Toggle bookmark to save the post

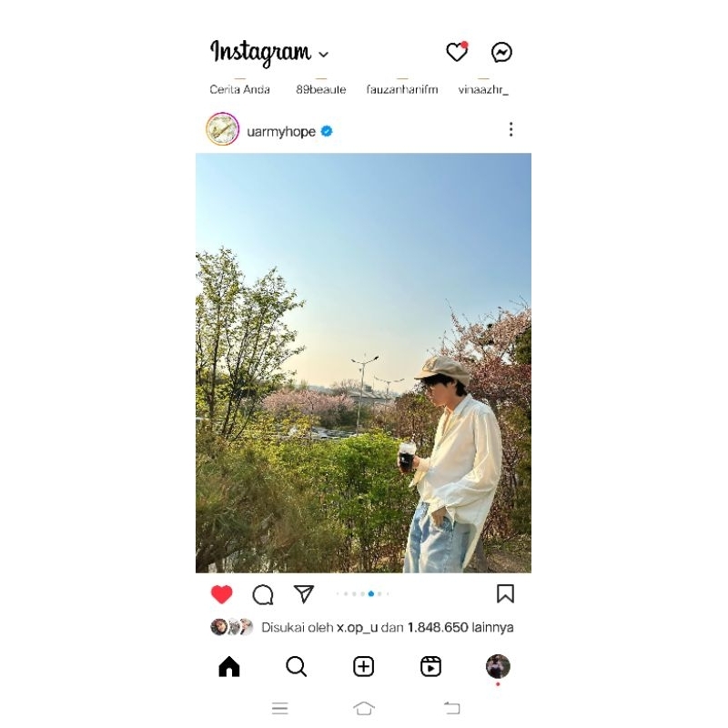click(505, 594)
